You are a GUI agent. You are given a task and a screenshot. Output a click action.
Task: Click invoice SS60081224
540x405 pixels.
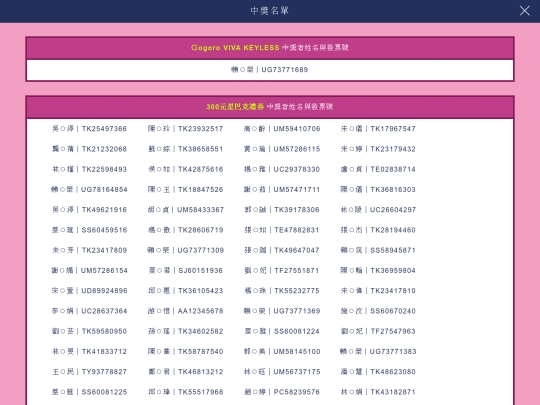(282, 332)
